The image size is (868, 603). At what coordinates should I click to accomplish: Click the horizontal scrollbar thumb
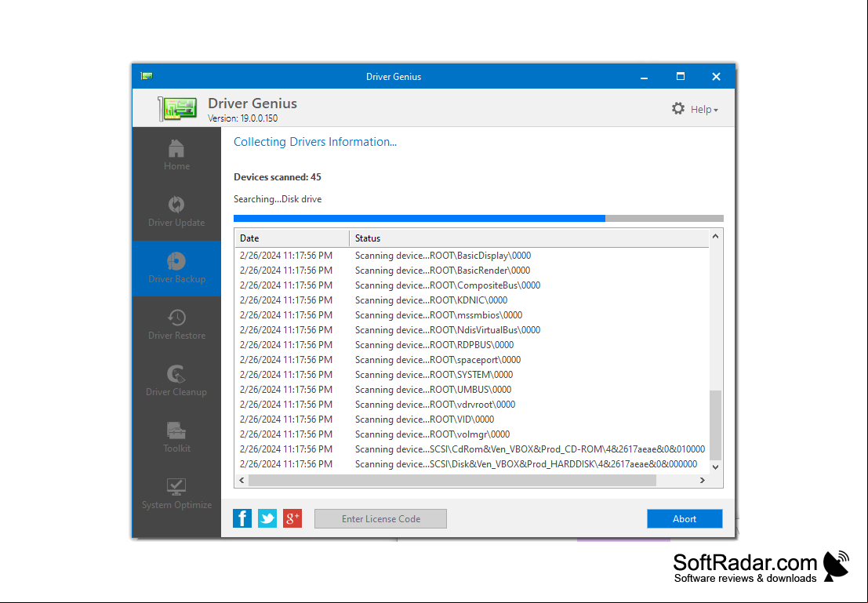[x=452, y=480]
